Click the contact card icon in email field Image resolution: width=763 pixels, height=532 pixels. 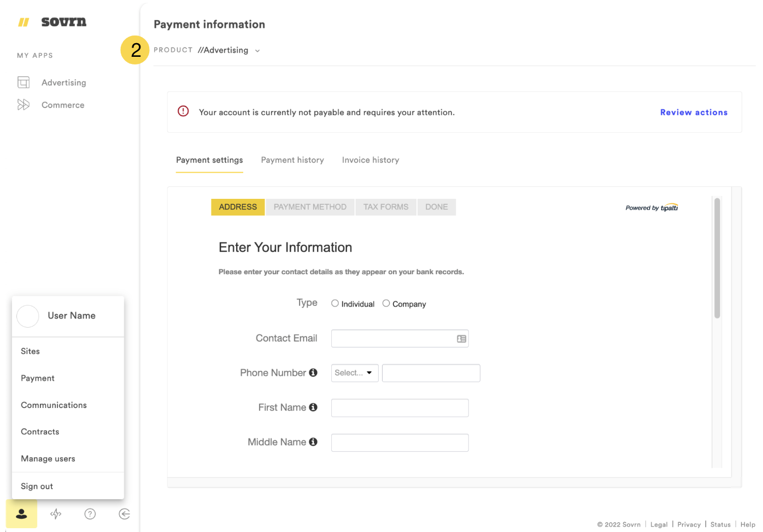[461, 339]
